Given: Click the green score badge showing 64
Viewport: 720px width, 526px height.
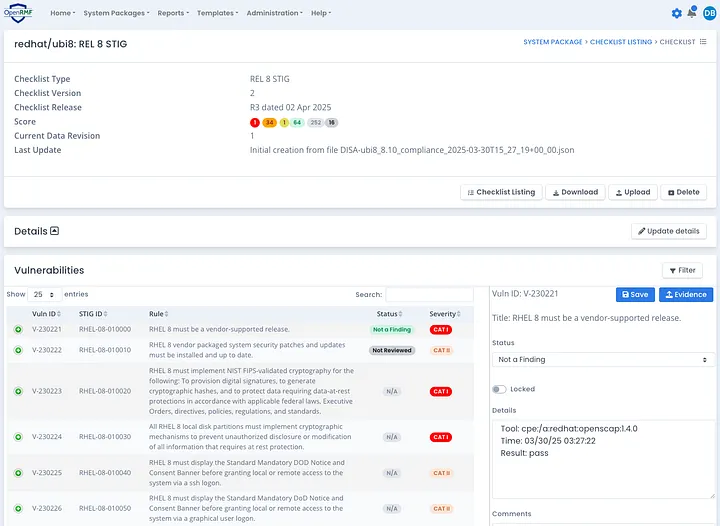Looking at the screenshot, I should pos(297,123).
